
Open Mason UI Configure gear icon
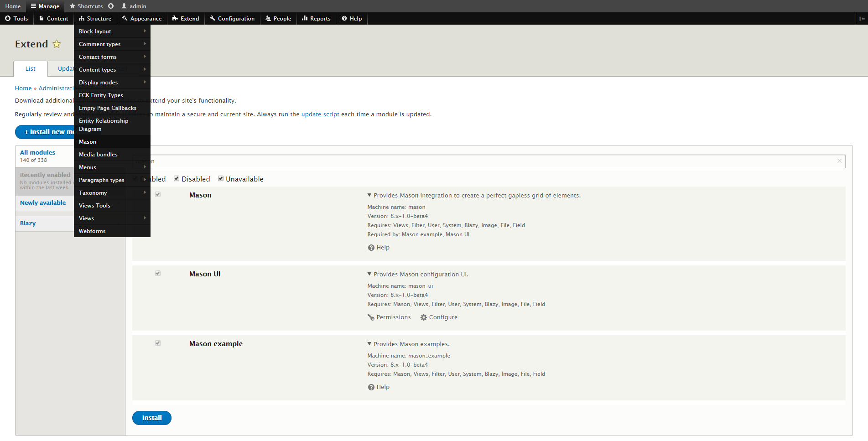(x=424, y=317)
